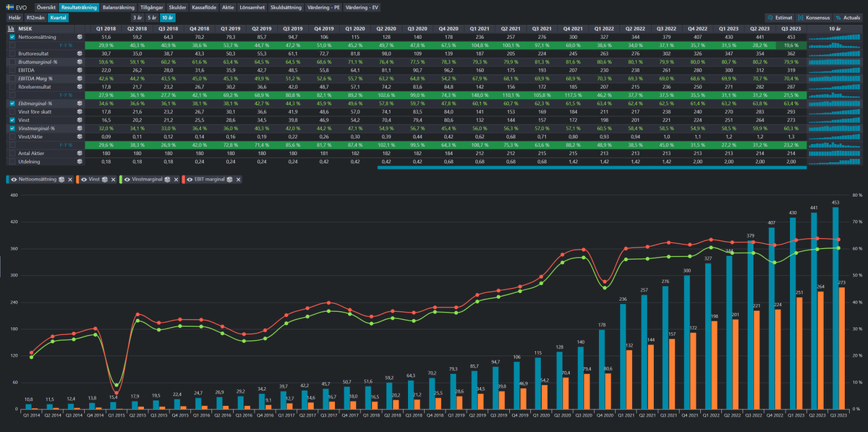Click the red EBIT marginal color swatch
868x432 pixels.
(x=183, y=179)
